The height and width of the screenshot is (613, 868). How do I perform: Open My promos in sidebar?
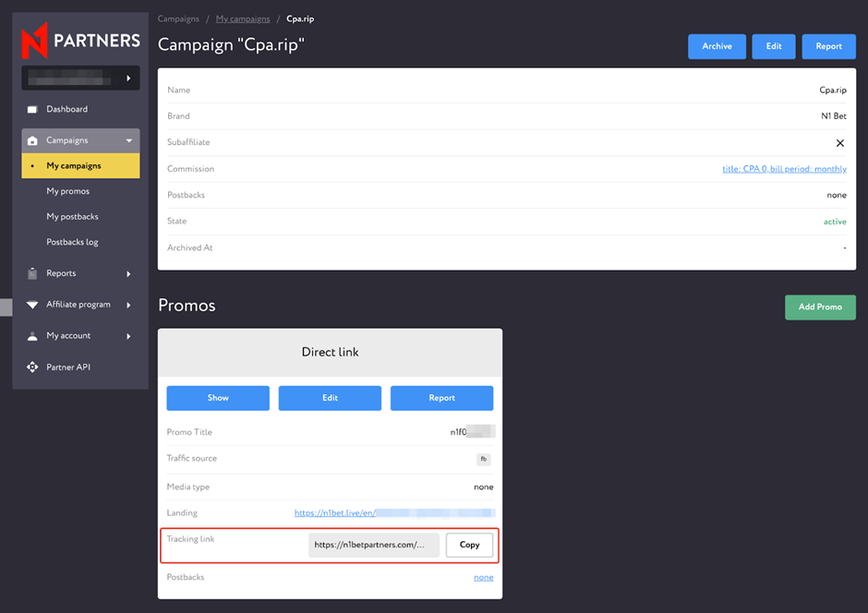(x=67, y=191)
